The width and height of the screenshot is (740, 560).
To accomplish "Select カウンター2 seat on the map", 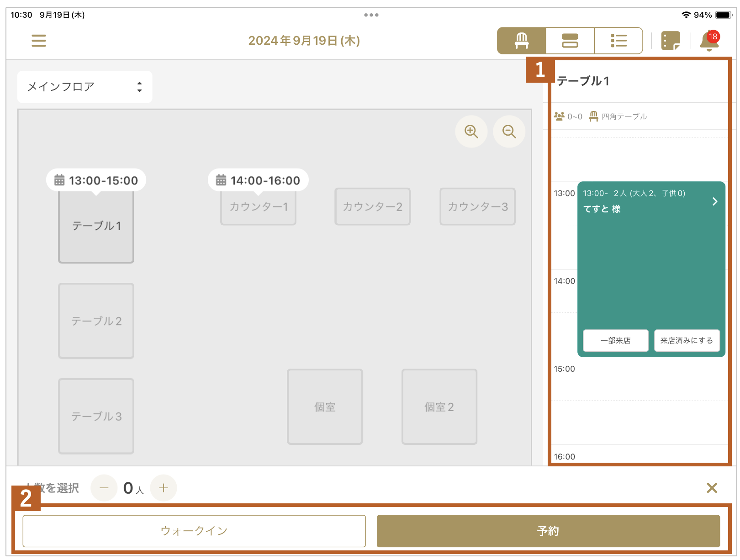I will pos(372,206).
